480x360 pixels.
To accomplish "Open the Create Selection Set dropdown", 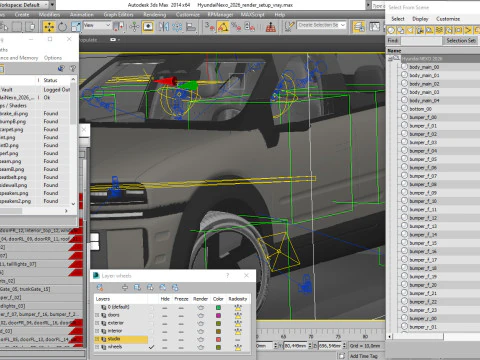I will point(321,25).
